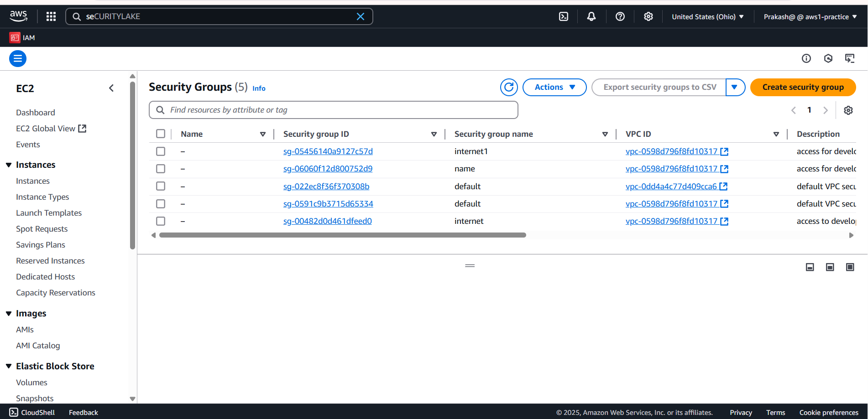Open the help question mark icon
868x419 pixels.
point(620,16)
